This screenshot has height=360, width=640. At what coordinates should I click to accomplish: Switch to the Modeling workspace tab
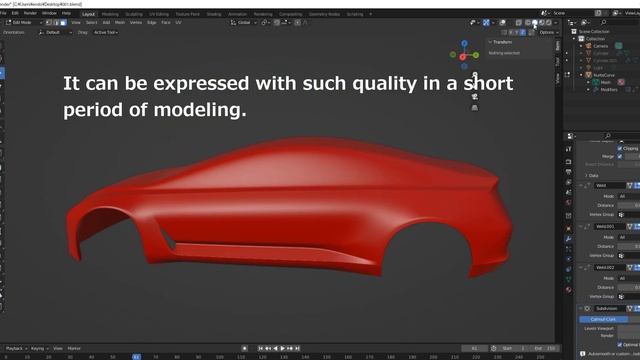pyautogui.click(x=110, y=14)
